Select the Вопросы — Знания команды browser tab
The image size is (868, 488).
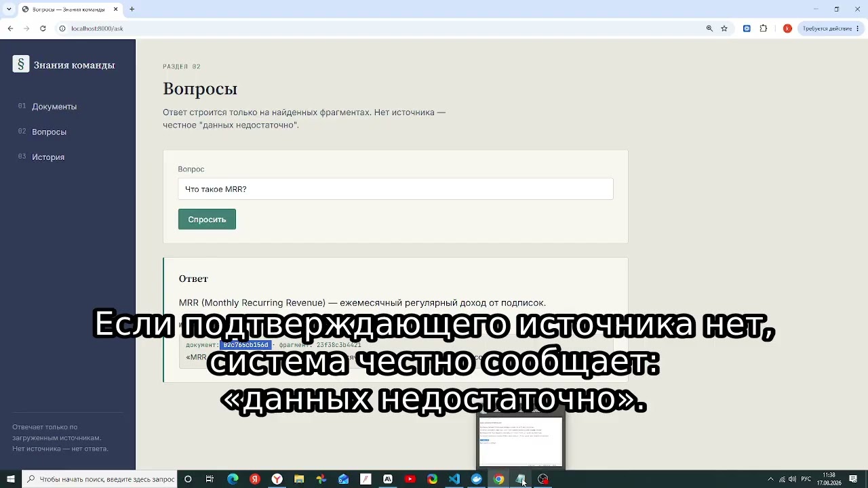pyautogui.click(x=70, y=9)
